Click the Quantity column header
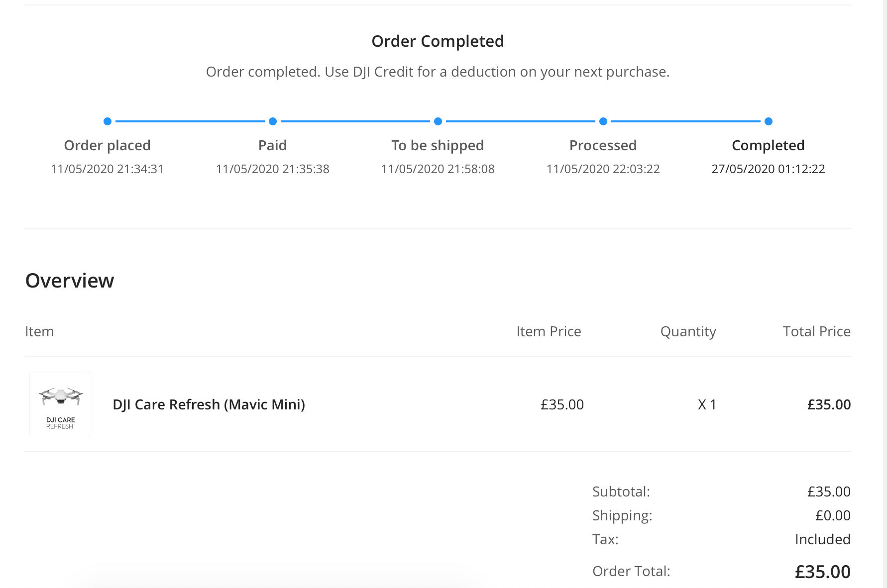This screenshot has width=887, height=588. click(x=688, y=332)
